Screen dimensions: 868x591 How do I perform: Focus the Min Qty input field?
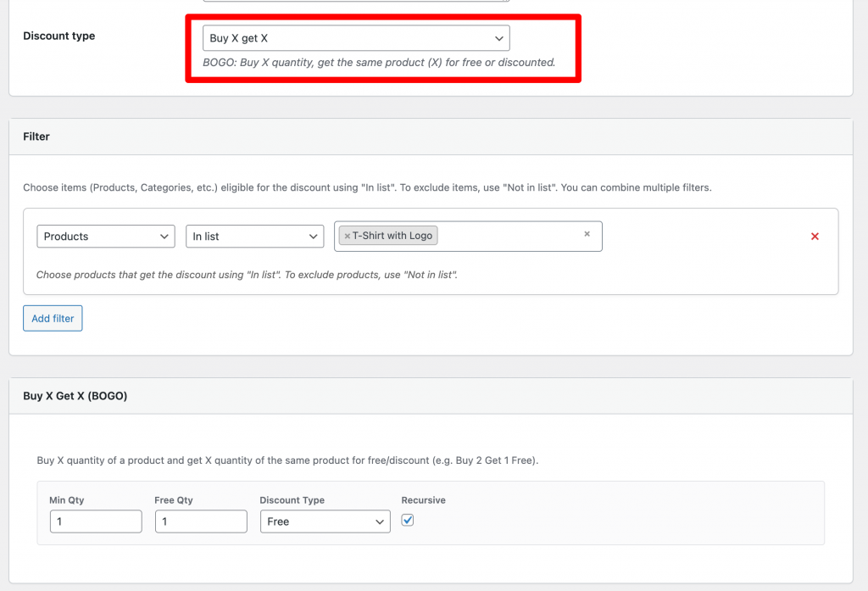click(96, 521)
